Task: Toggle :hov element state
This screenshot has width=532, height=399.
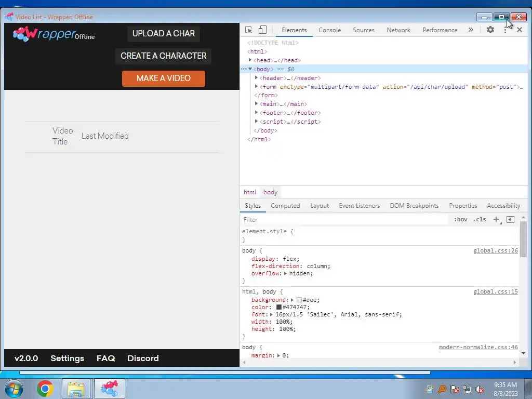Action: click(460, 220)
